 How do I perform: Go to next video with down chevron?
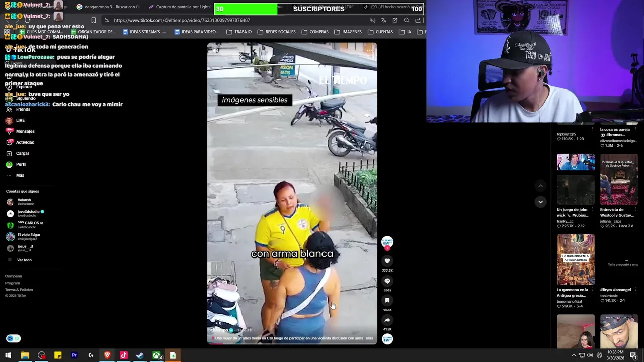pos(540,202)
